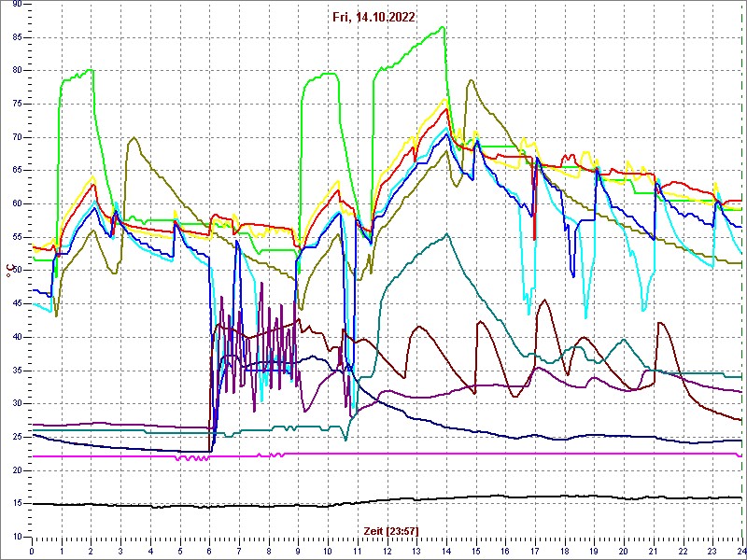This screenshot has height=560, width=747.
Task: Click hour 6 on the time axis
Action: pos(209,551)
